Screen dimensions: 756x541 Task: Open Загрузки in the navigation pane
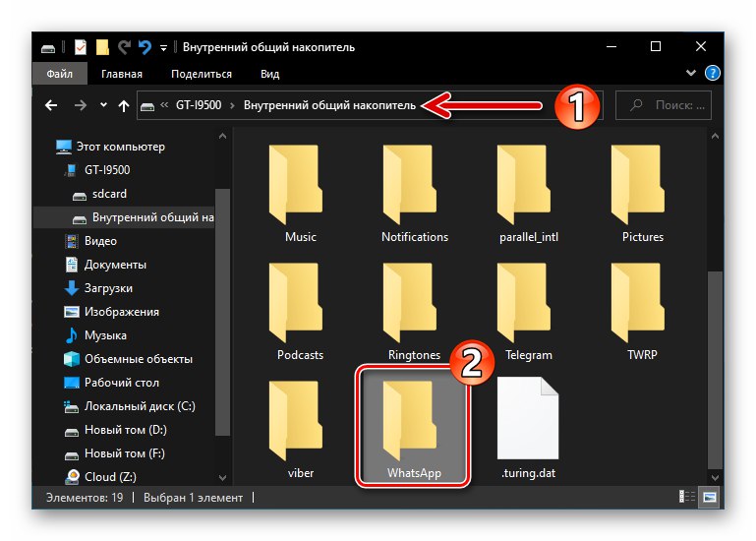[x=98, y=288]
